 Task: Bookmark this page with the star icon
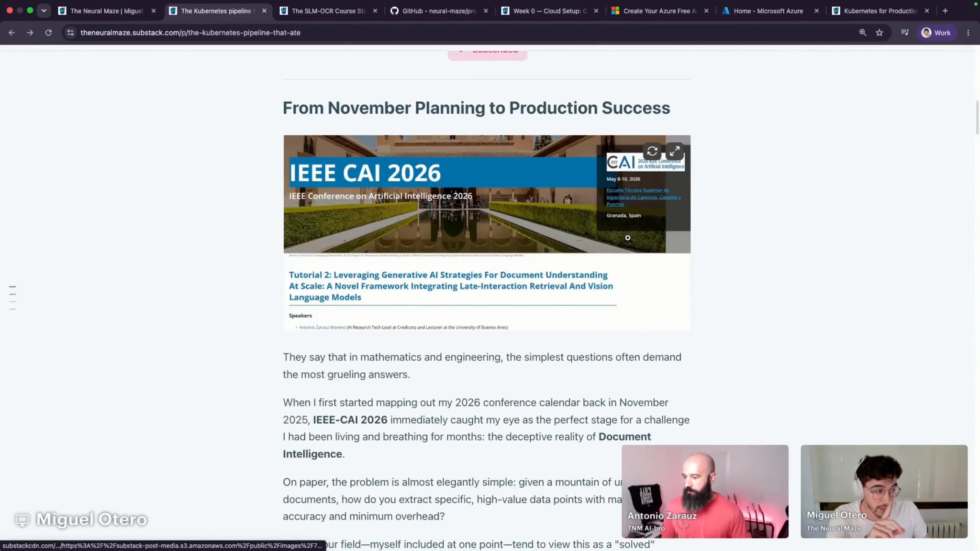880,33
